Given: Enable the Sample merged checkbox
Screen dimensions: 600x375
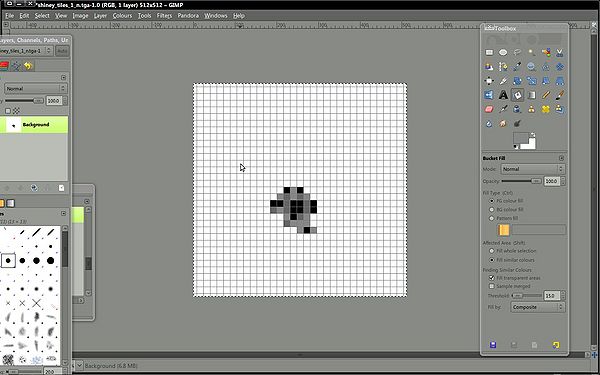Looking at the screenshot, I should coord(492,286).
